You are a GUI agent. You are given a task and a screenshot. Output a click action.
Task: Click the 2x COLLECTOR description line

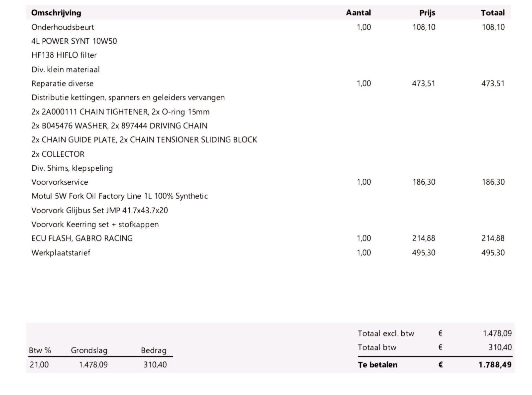tap(58, 154)
